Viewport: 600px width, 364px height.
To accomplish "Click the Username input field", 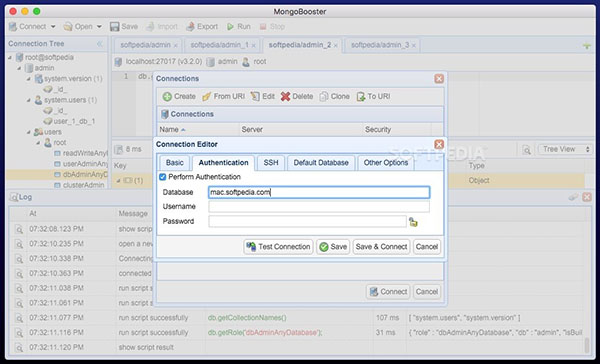I will click(319, 207).
